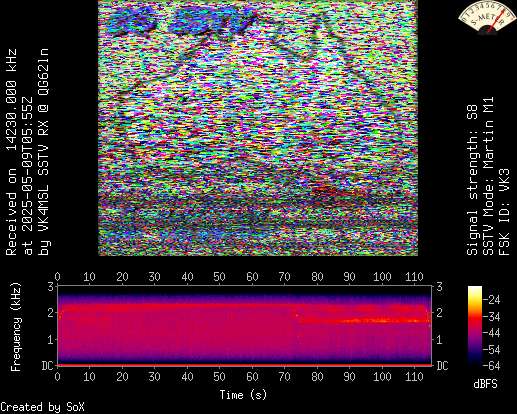This screenshot has height=414, width=517.
Task: Click the audio spectrogram plot
Action: point(245,325)
